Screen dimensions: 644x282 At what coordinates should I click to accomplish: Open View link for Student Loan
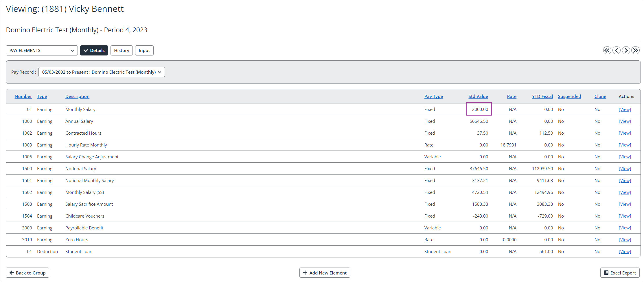click(x=625, y=252)
